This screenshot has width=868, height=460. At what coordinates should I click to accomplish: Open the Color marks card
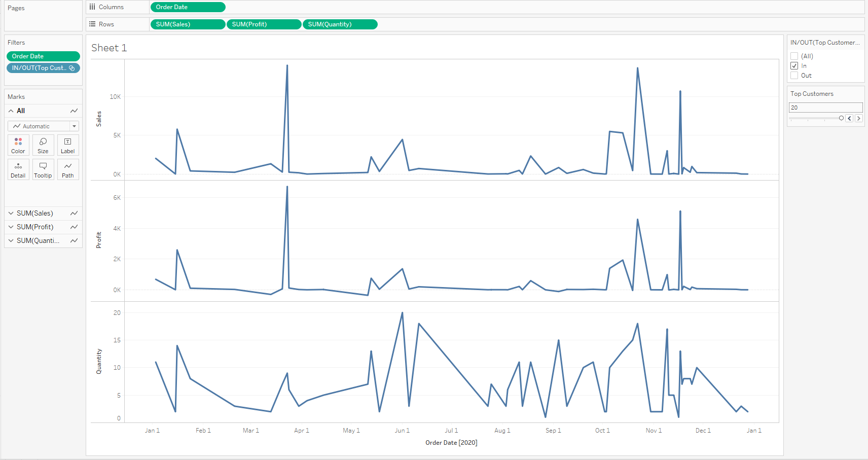(18, 145)
